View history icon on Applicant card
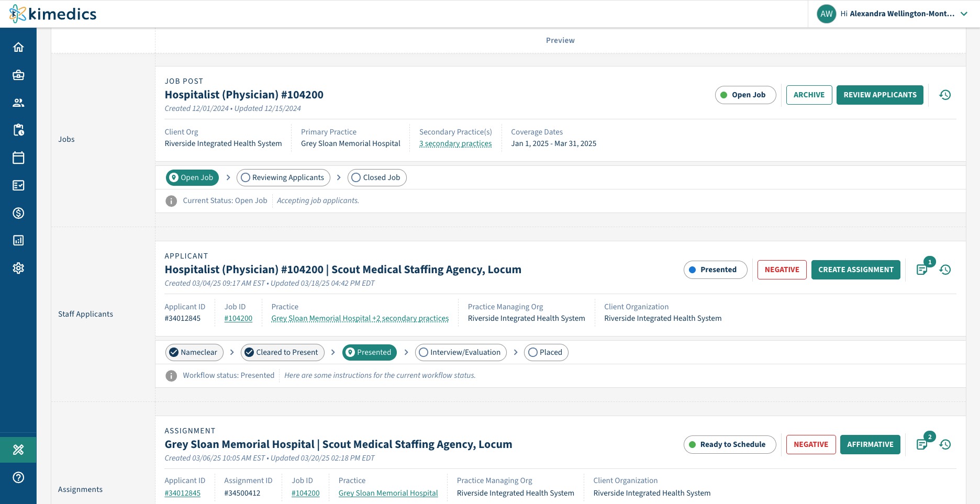The height and width of the screenshot is (504, 980). coord(945,270)
